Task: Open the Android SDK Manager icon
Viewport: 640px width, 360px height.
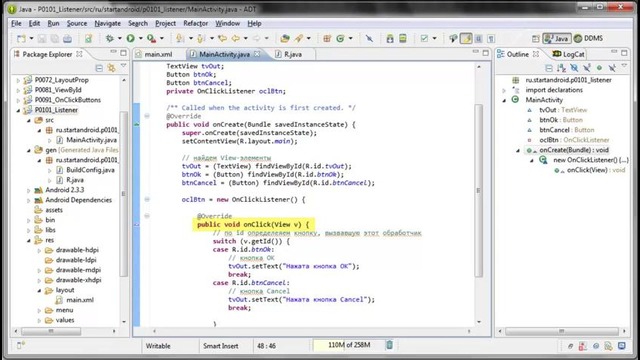Action: 390,38
